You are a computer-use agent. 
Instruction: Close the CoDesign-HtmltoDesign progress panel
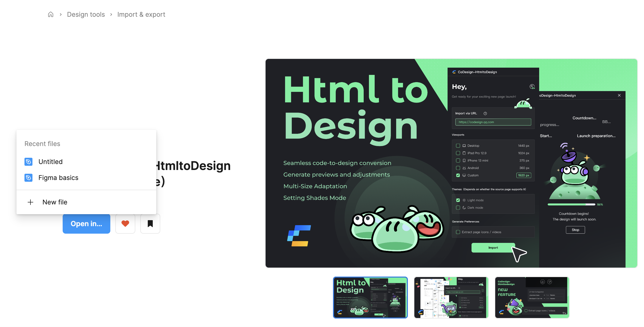tap(619, 96)
